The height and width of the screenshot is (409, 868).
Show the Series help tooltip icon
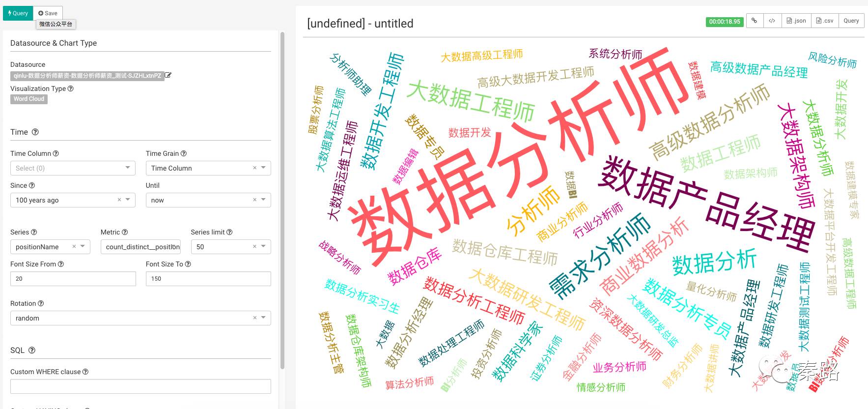[x=34, y=232]
